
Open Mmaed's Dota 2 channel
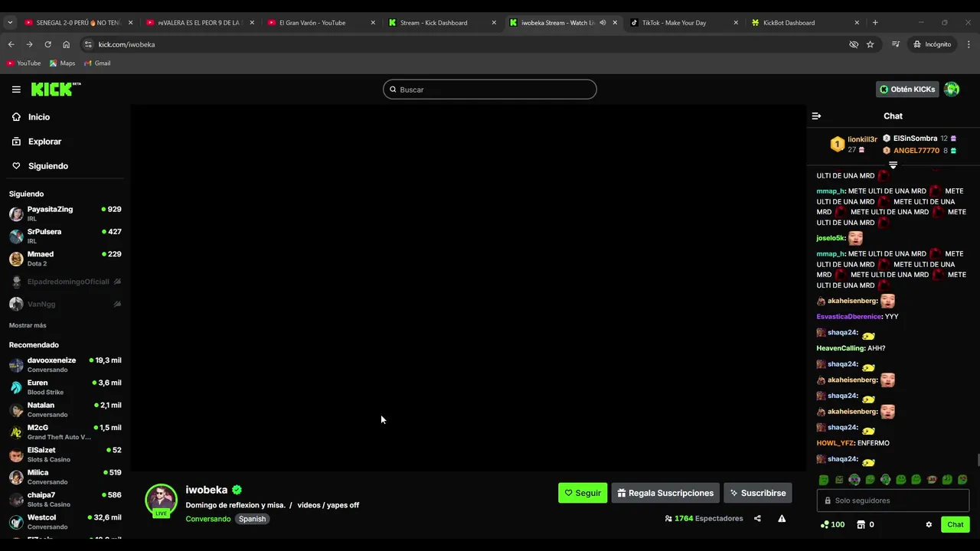(65, 259)
